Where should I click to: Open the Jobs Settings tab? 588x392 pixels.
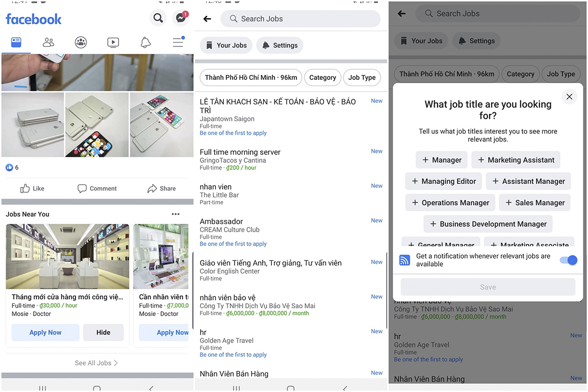point(280,45)
